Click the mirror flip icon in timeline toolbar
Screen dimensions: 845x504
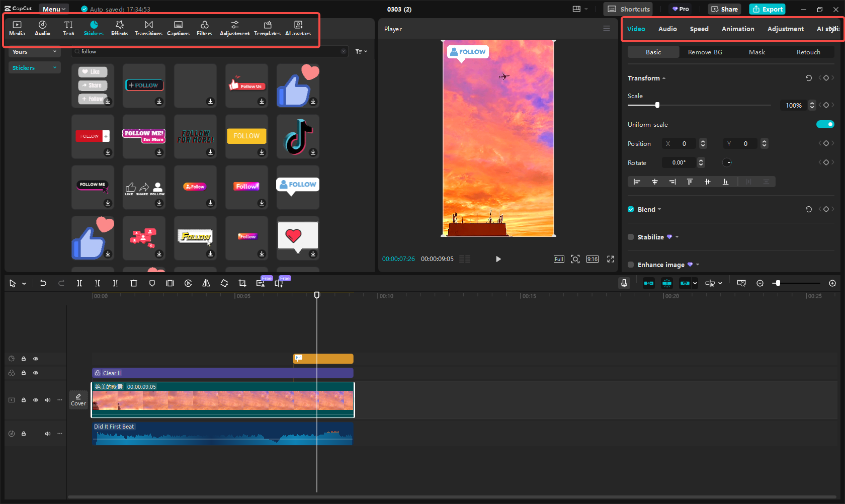coord(206,283)
